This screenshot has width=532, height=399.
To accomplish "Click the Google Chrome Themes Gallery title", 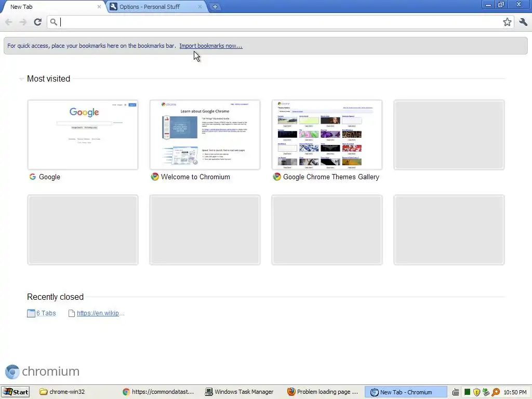I will click(x=331, y=177).
